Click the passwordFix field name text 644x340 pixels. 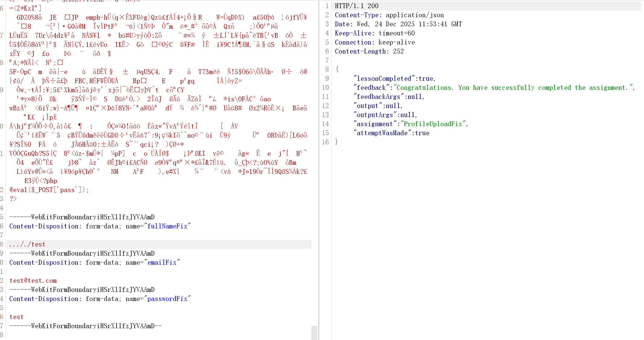(x=167, y=299)
